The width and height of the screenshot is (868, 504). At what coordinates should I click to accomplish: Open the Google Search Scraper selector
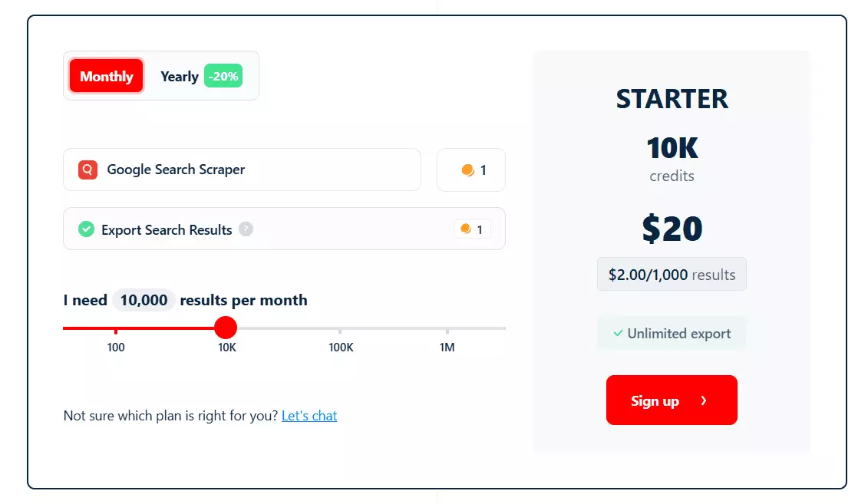[x=242, y=170]
